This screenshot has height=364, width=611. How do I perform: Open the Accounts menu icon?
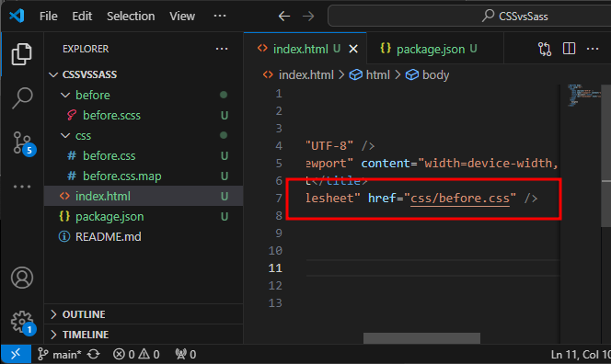(x=22, y=278)
